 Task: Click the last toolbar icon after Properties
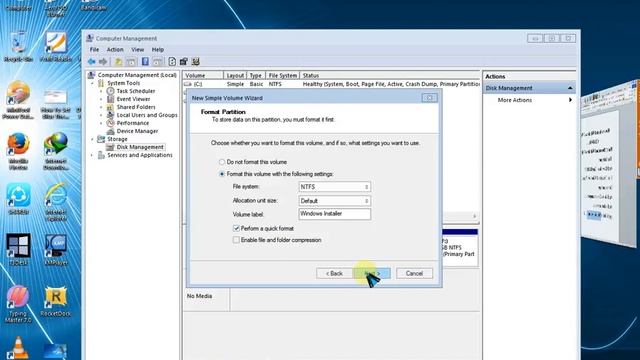point(196,62)
